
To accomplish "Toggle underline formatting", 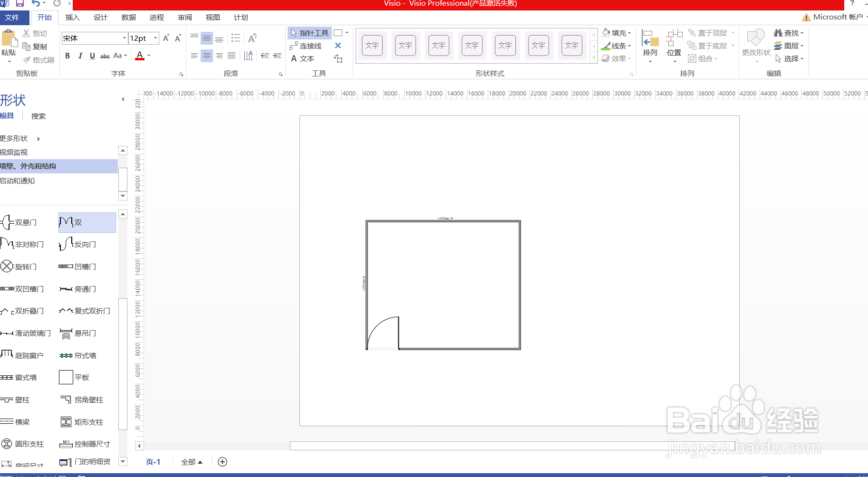I will coord(92,56).
